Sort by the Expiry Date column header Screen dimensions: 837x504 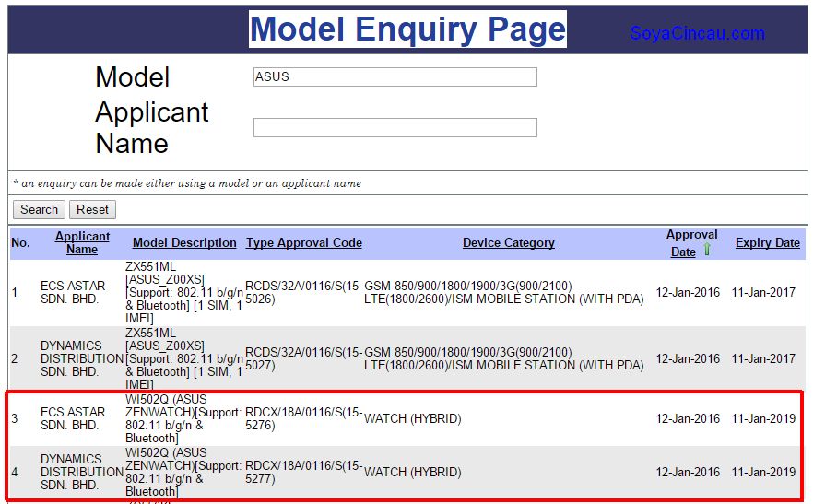pos(767,243)
